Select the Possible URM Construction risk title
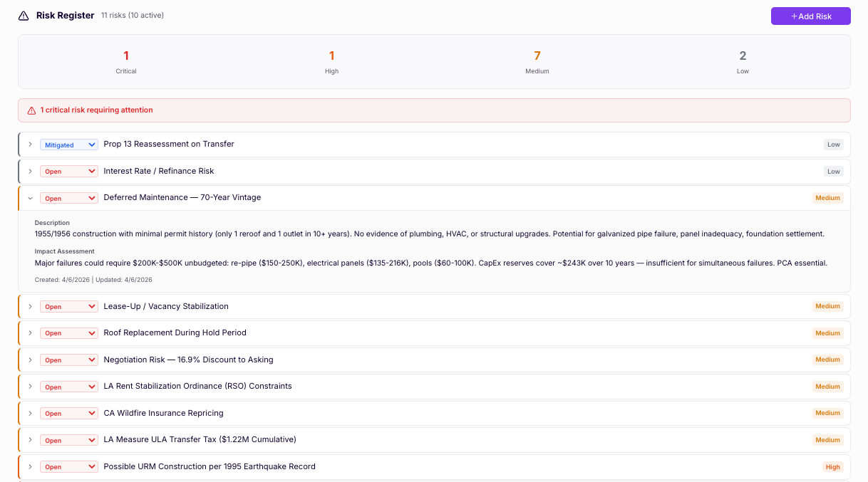 pyautogui.click(x=210, y=467)
